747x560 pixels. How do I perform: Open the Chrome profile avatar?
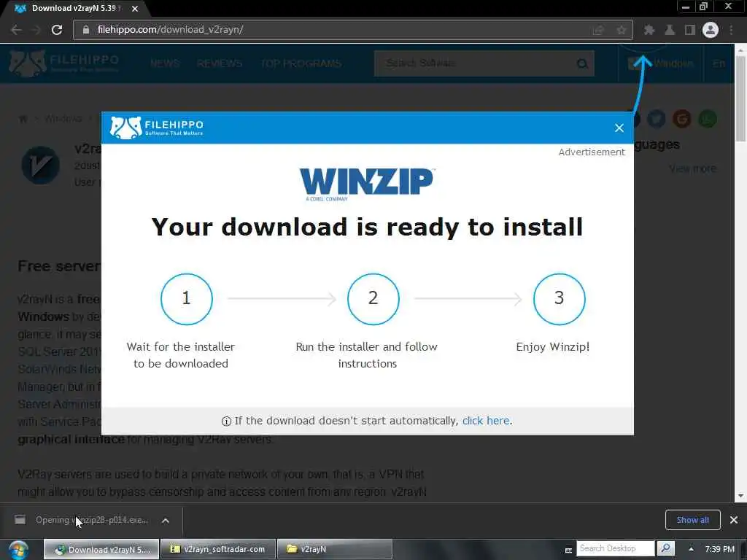pyautogui.click(x=710, y=30)
